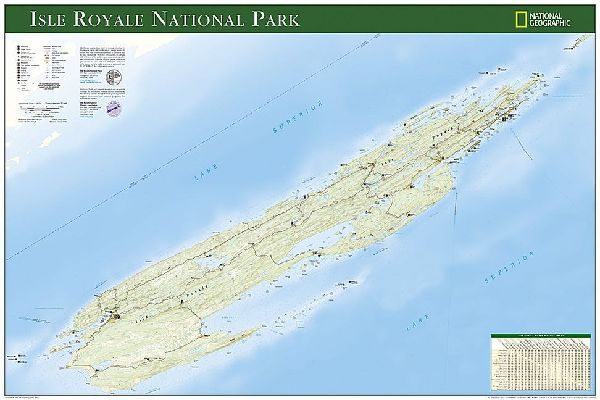Click the purple round stamp emblem

(113, 107)
